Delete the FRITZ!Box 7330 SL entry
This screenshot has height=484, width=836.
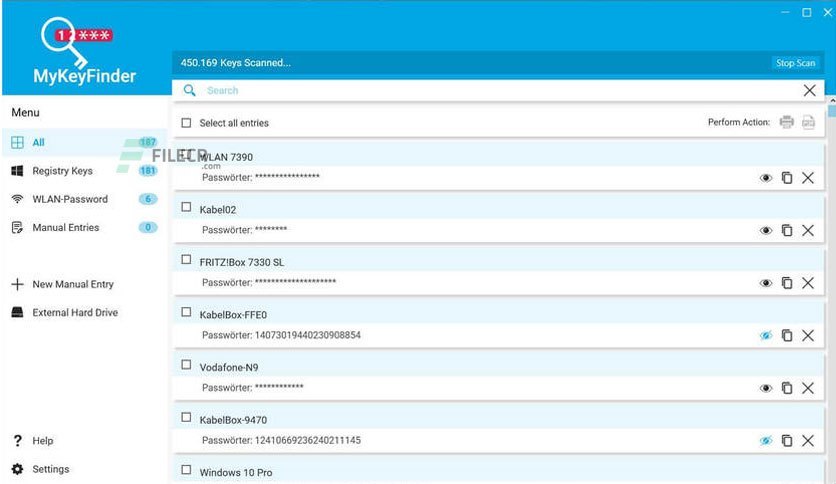pos(808,283)
